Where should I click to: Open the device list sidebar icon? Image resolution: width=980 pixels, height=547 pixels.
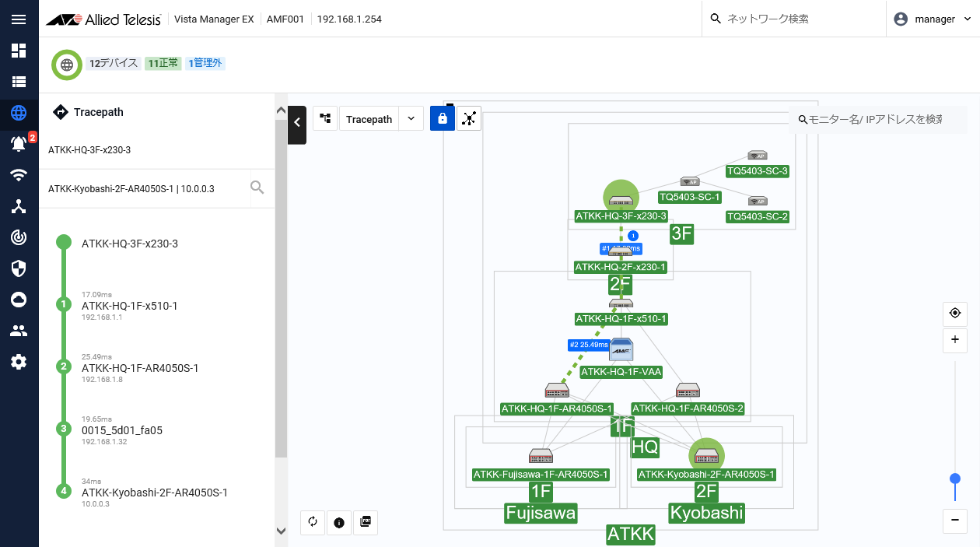pos(19,82)
